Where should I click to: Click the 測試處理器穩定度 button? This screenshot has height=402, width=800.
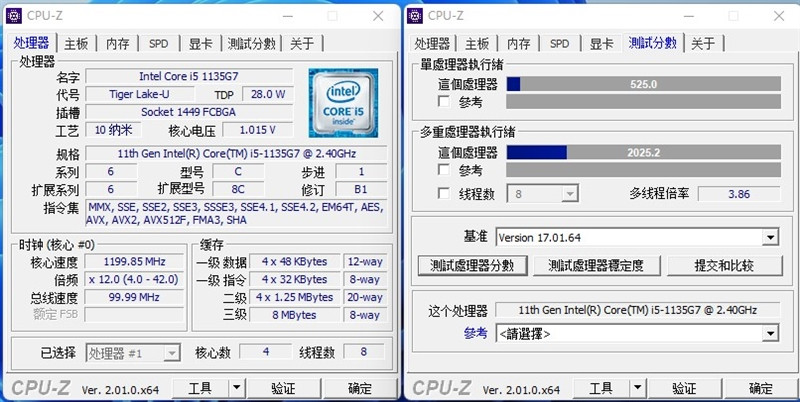[x=596, y=265]
